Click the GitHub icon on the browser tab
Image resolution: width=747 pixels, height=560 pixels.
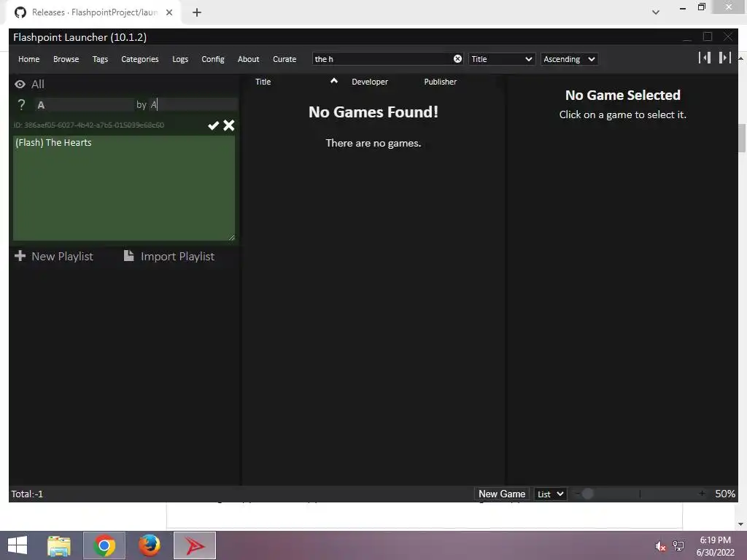[x=20, y=12]
